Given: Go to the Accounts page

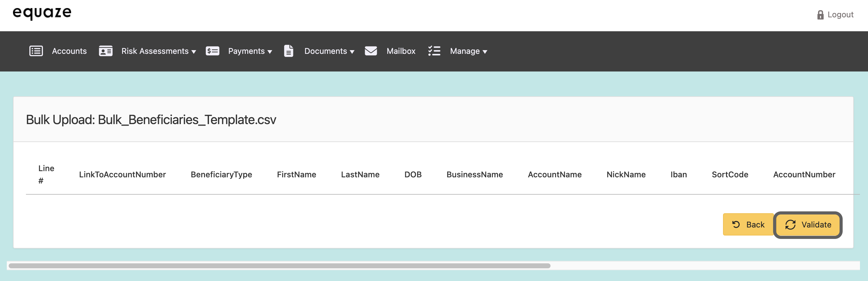Looking at the screenshot, I should coord(69,51).
